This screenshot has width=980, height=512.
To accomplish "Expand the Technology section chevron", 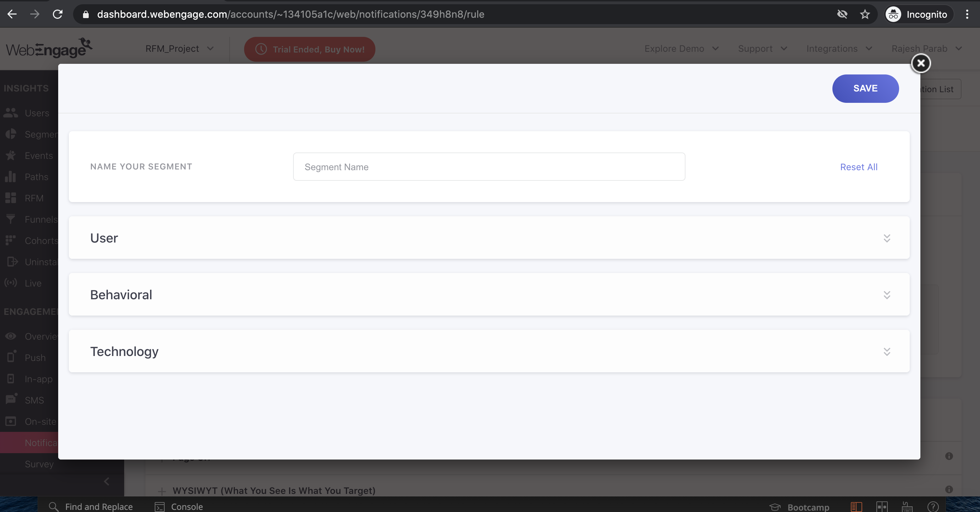I will tap(886, 352).
